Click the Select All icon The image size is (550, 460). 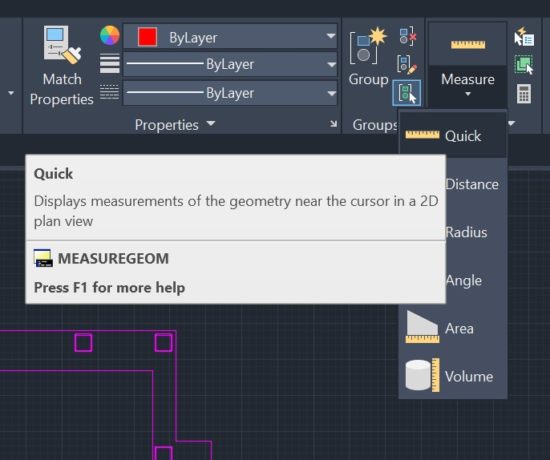pyautogui.click(x=524, y=65)
